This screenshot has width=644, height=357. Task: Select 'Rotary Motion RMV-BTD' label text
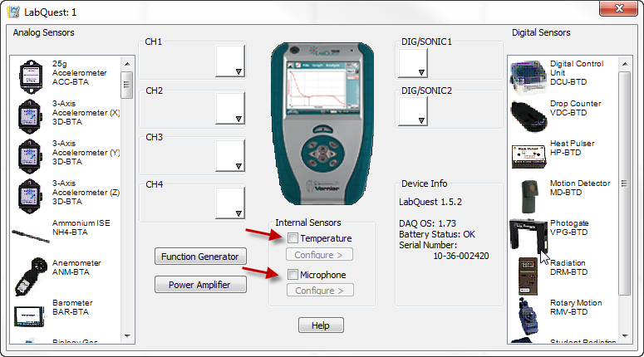pos(576,307)
